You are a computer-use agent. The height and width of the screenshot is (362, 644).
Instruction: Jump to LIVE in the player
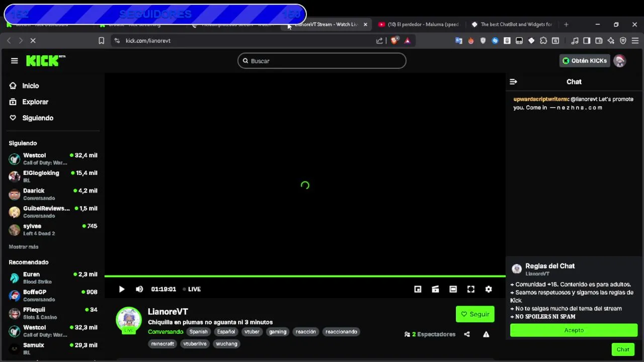pyautogui.click(x=192, y=289)
